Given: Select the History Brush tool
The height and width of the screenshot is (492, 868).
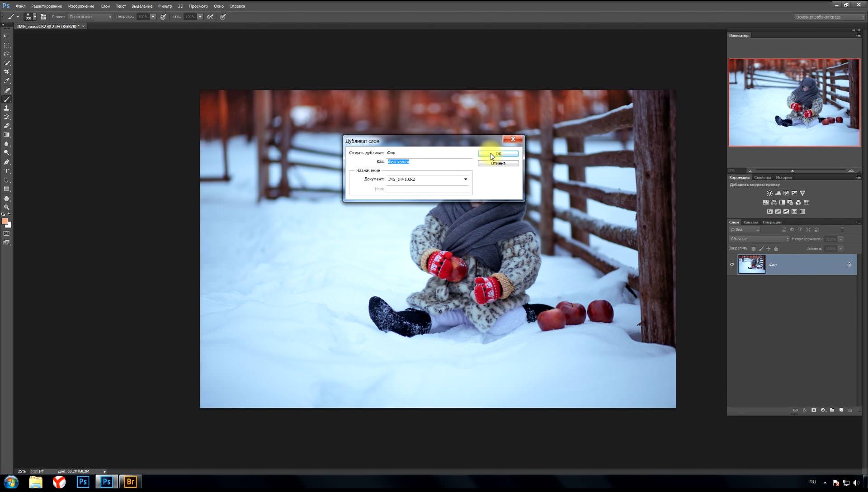Looking at the screenshot, I should click(x=6, y=117).
